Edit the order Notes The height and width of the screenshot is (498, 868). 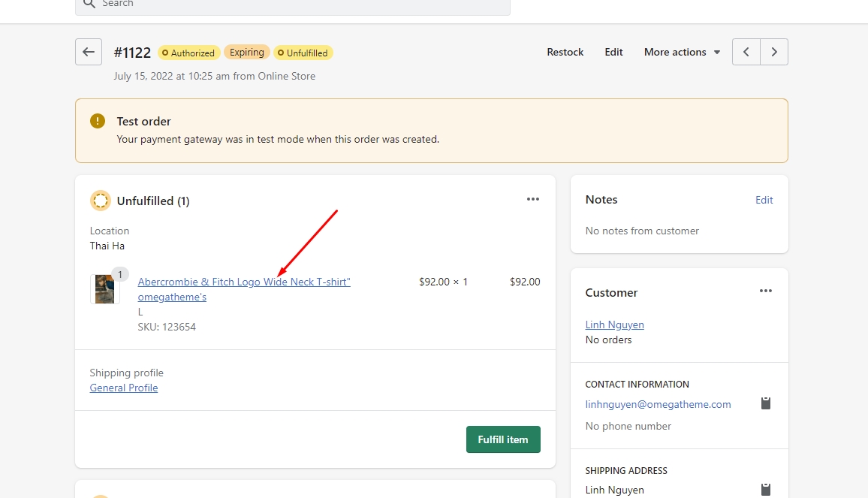click(764, 200)
